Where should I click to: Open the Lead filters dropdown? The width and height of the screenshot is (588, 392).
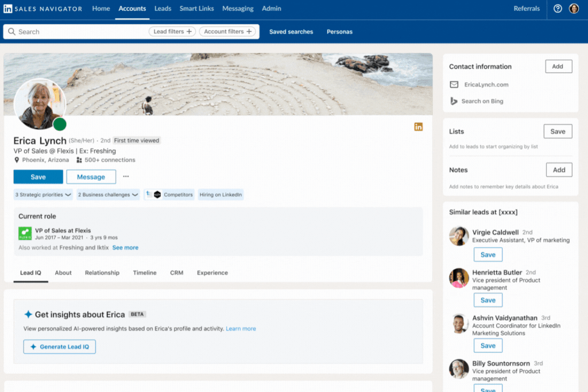[172, 32]
